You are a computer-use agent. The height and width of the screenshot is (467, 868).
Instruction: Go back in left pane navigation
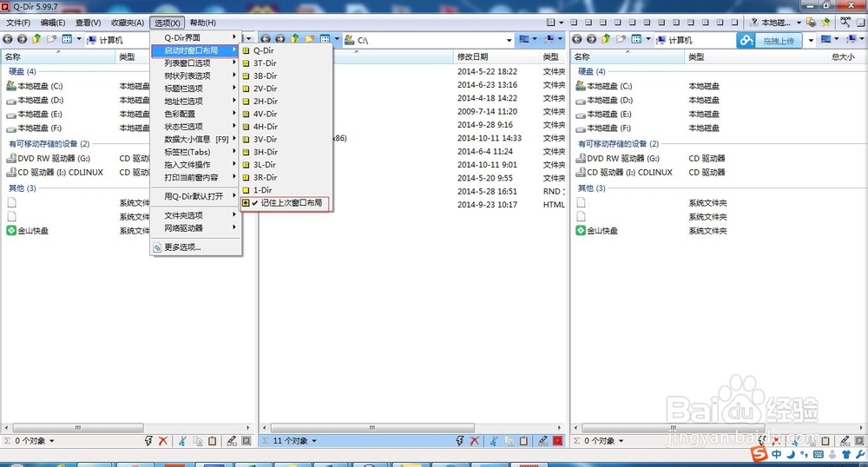(x=8, y=39)
